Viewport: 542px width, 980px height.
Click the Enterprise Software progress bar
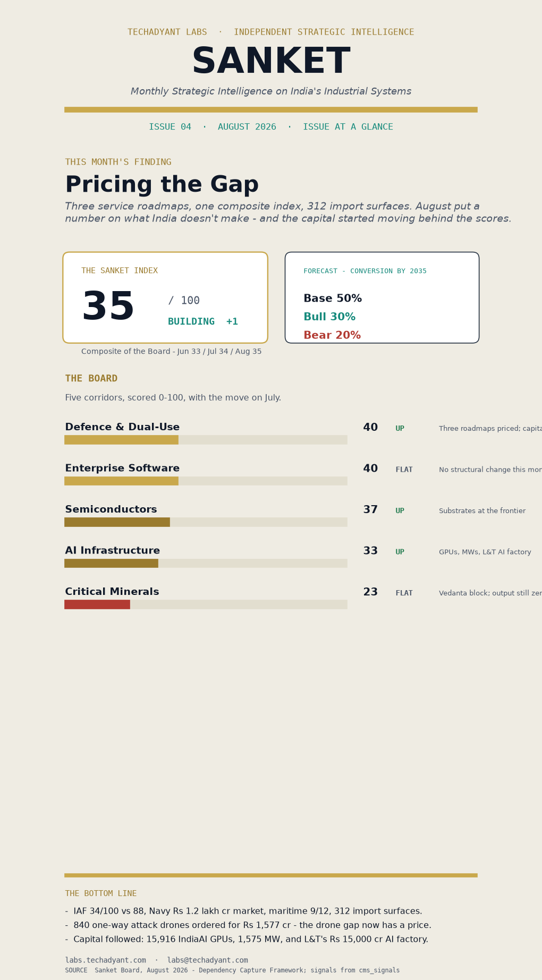(x=206, y=481)
